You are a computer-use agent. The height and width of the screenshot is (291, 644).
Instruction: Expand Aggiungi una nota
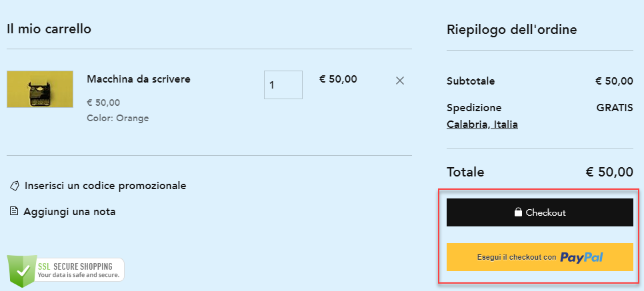click(69, 212)
